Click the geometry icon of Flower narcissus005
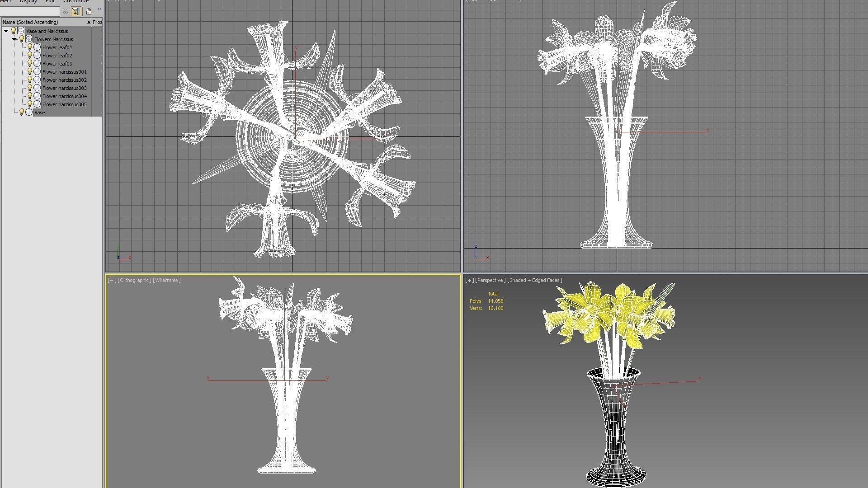Screen dimensions: 868x488 [37, 104]
